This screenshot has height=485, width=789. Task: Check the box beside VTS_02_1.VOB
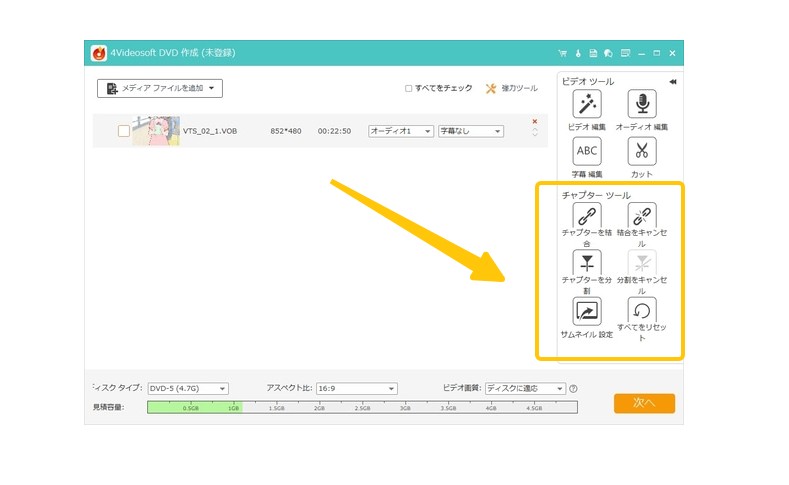tap(123, 131)
